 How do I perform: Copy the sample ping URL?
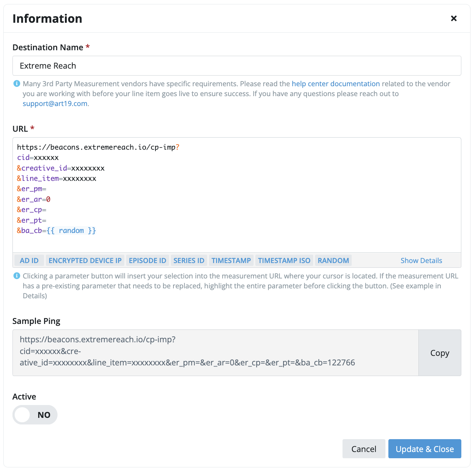coord(440,353)
